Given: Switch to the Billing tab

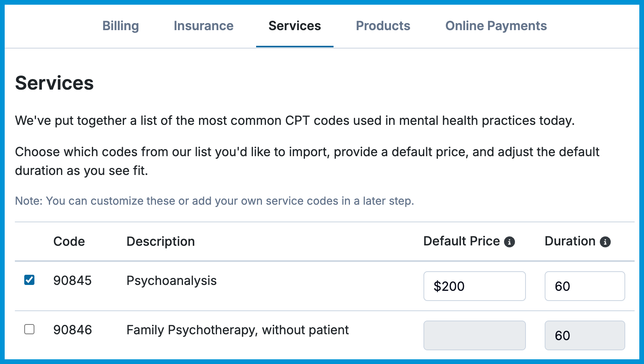Looking at the screenshot, I should [120, 26].
